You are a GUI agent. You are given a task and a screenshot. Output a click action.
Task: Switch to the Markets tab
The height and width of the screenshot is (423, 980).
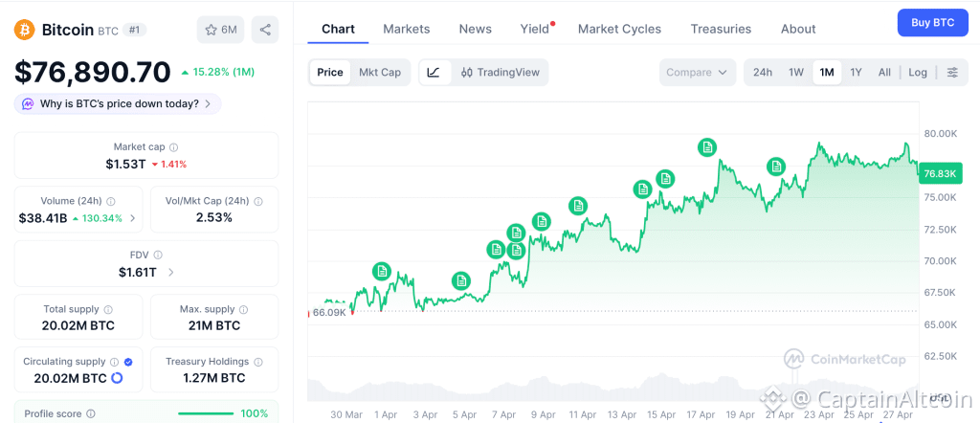click(407, 29)
